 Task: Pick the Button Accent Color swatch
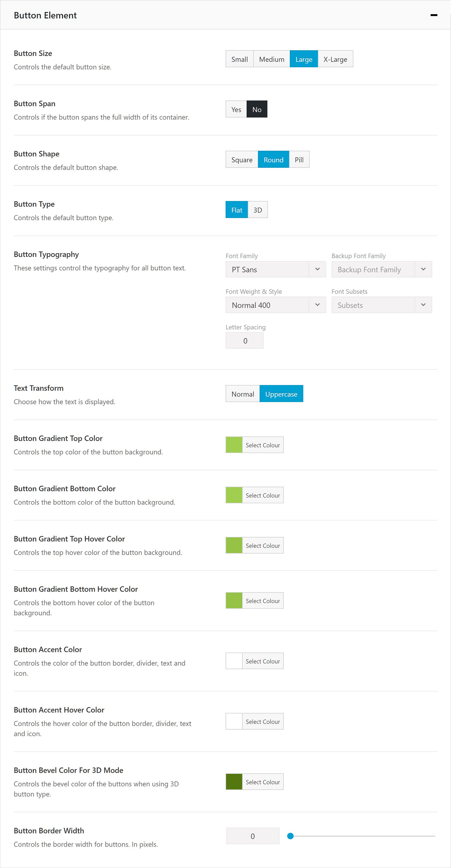(234, 661)
